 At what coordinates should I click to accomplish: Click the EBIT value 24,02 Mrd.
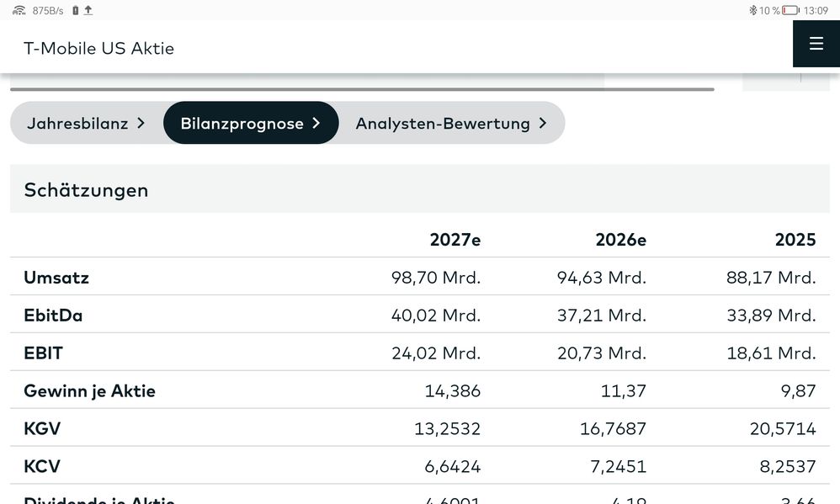point(436,353)
